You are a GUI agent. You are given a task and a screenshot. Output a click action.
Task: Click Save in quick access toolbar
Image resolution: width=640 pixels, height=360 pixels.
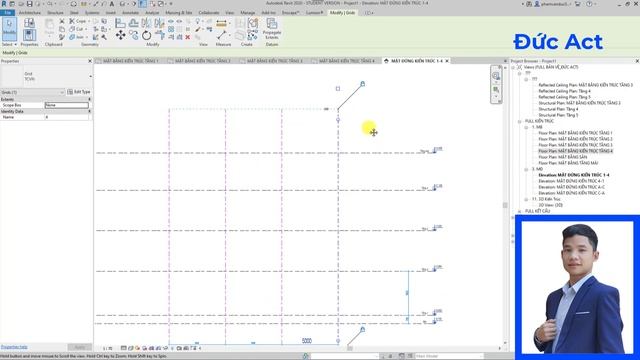point(29,4)
